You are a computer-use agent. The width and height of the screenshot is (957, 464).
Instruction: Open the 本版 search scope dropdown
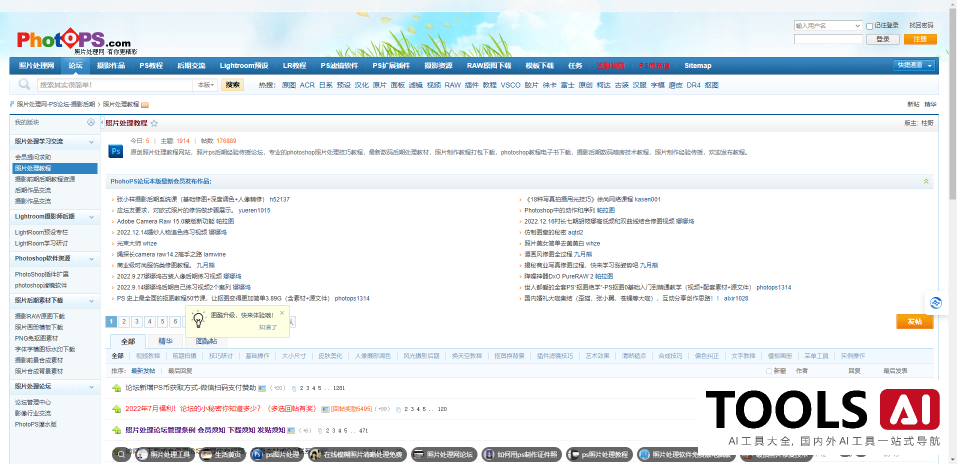206,86
